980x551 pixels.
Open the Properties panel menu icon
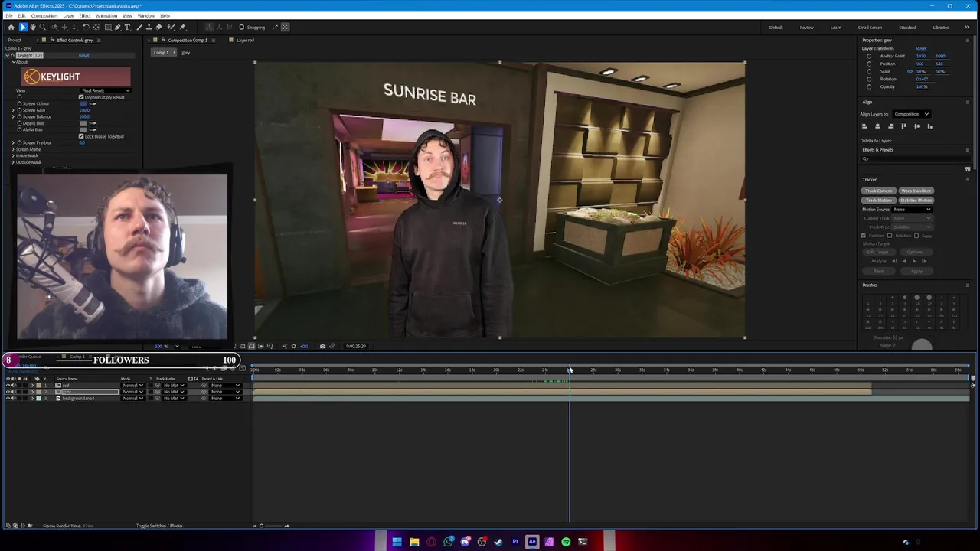(x=967, y=40)
